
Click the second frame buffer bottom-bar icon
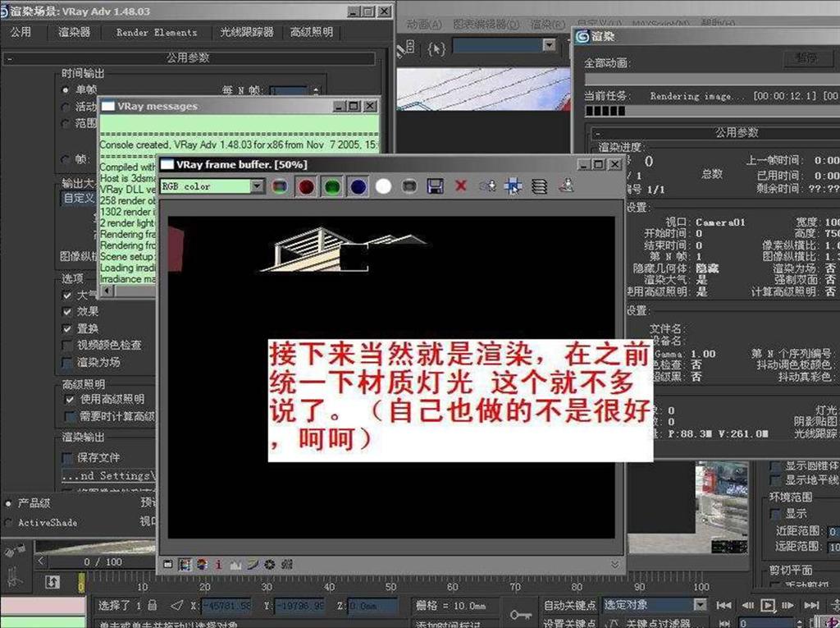(x=185, y=564)
